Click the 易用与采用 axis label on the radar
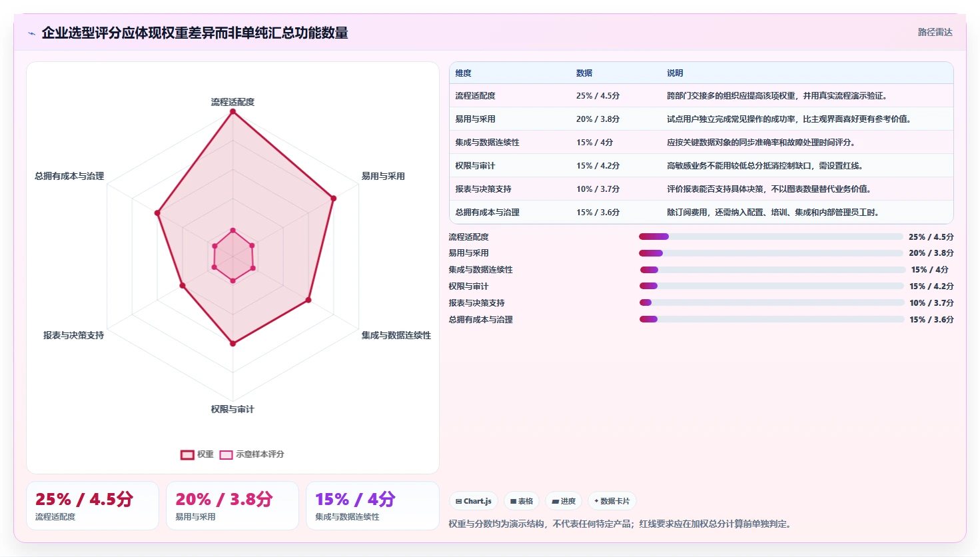This screenshot has height=557, width=980. pyautogui.click(x=383, y=176)
